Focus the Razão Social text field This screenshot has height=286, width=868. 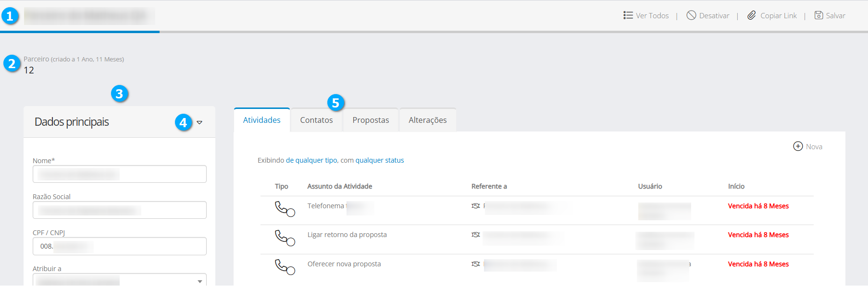119,210
